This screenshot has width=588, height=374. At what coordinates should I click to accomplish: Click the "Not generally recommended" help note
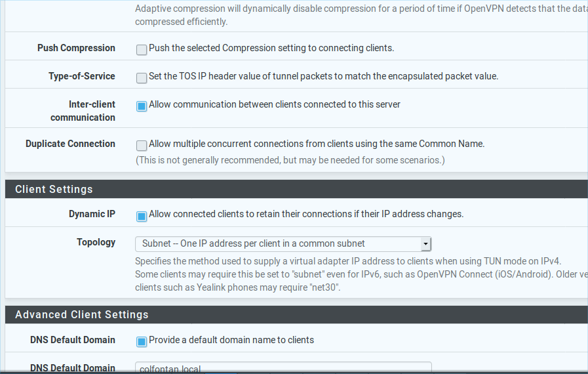pos(290,160)
